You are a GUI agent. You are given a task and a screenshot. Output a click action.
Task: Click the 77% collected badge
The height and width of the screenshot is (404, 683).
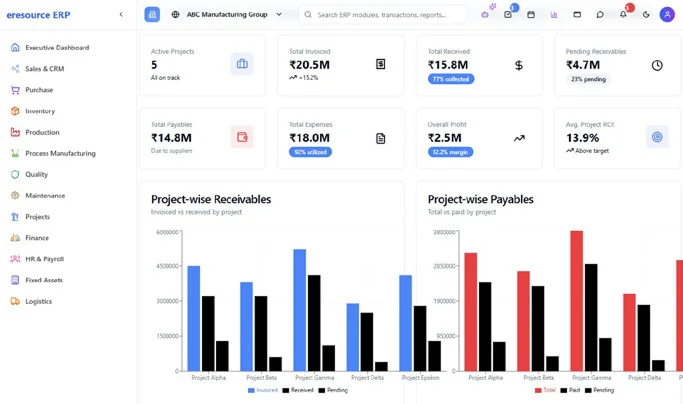click(451, 79)
